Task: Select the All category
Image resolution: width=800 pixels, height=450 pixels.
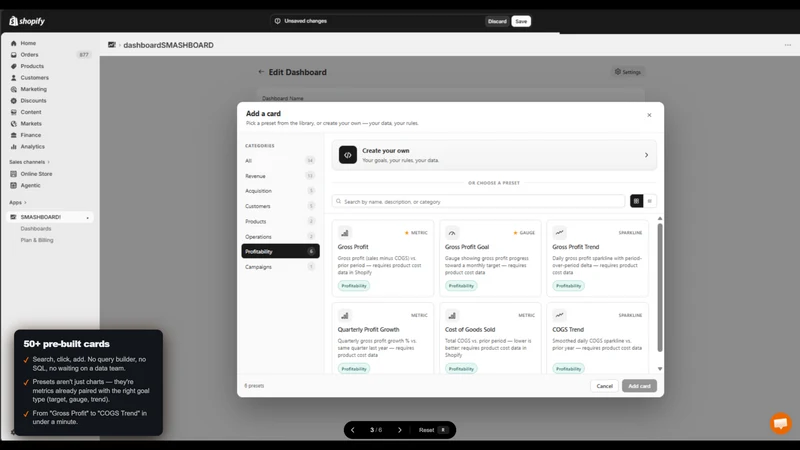Action: pos(280,161)
